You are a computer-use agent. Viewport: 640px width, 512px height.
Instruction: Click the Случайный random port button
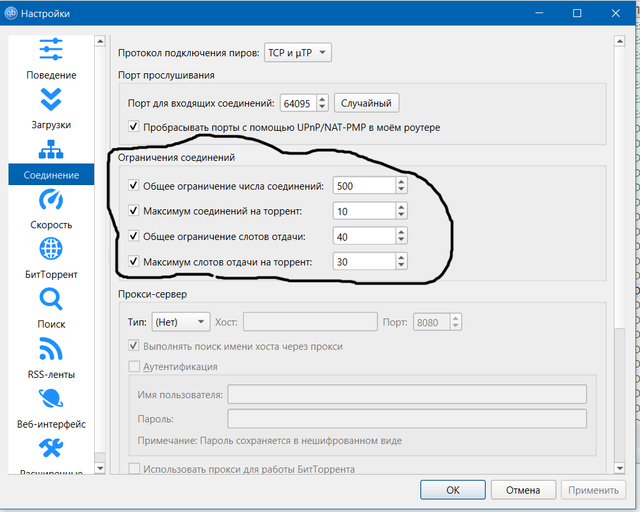coord(366,103)
